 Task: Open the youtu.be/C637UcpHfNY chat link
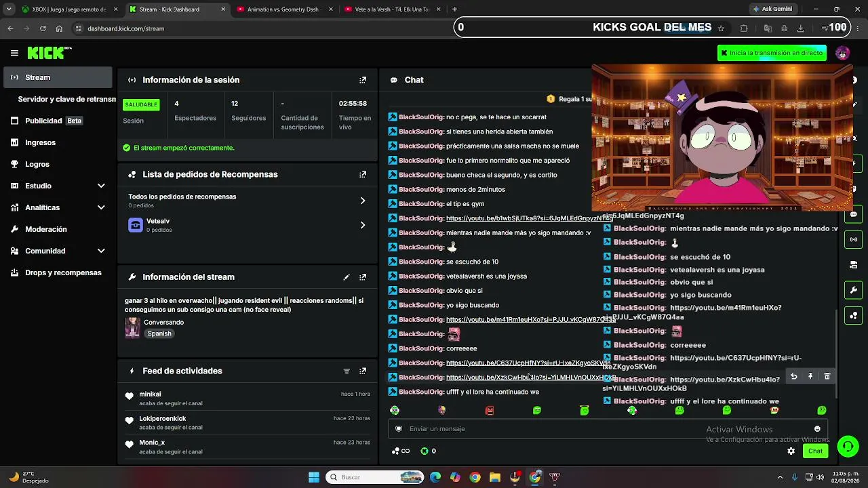click(x=528, y=363)
